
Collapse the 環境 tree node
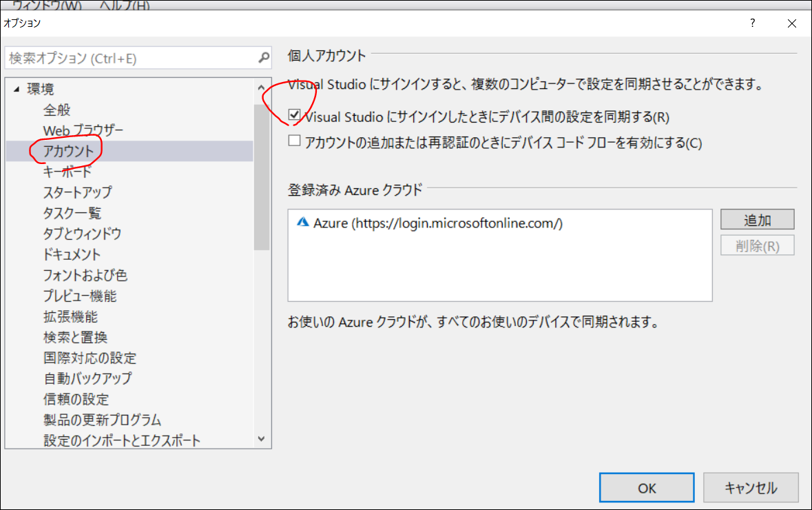pyautogui.click(x=17, y=89)
